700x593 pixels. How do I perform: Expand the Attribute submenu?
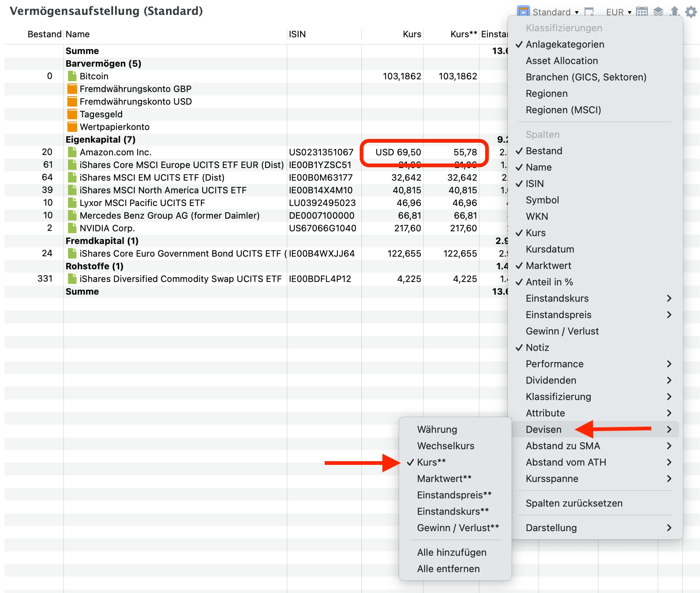(x=595, y=413)
